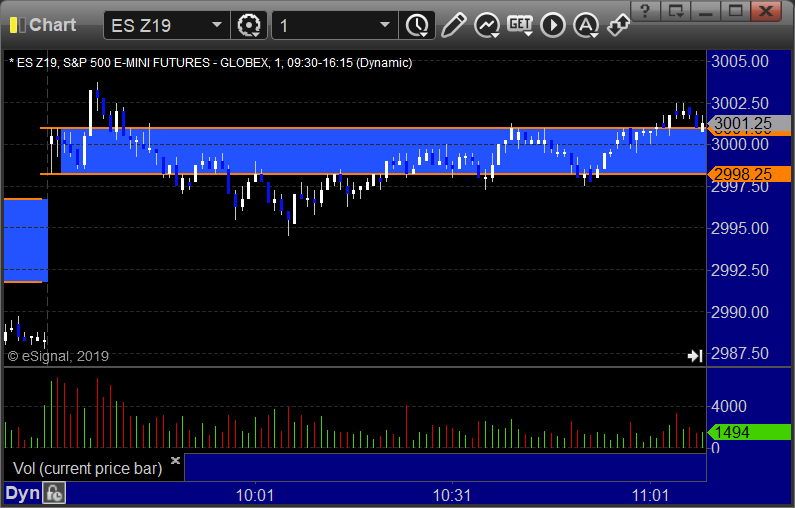Viewport: 795px width, 508px height.
Task: Expand the interval dropdown arrow beside 1
Action: 385,25
